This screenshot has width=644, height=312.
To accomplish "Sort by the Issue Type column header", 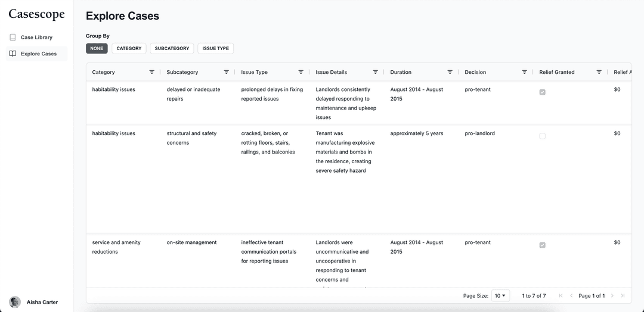I will (254, 72).
